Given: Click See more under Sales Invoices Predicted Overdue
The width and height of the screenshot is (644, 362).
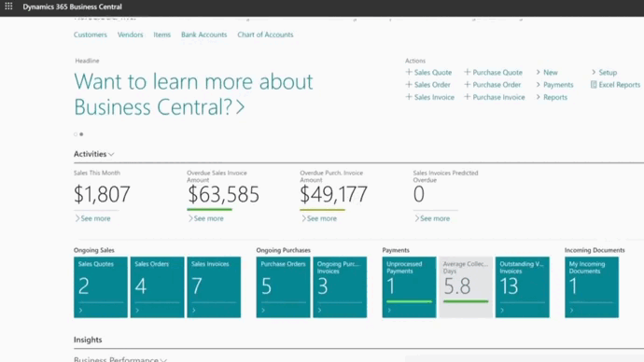Looking at the screenshot, I should click(x=432, y=218).
